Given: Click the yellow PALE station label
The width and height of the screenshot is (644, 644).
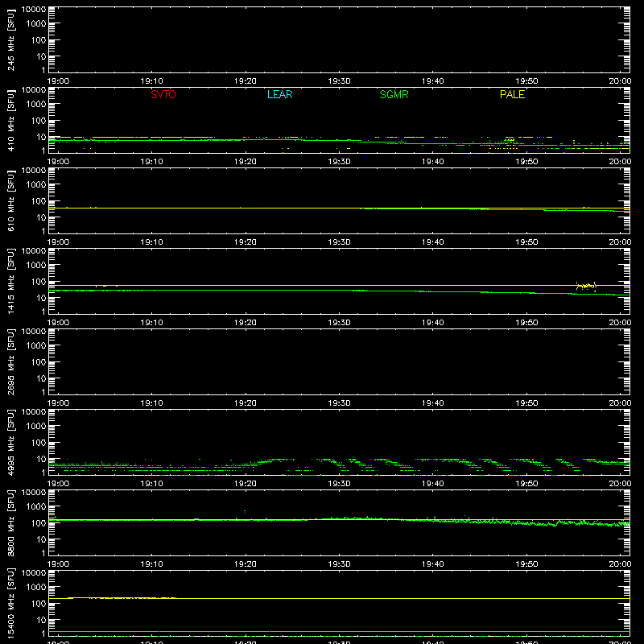Looking at the screenshot, I should 512,94.
